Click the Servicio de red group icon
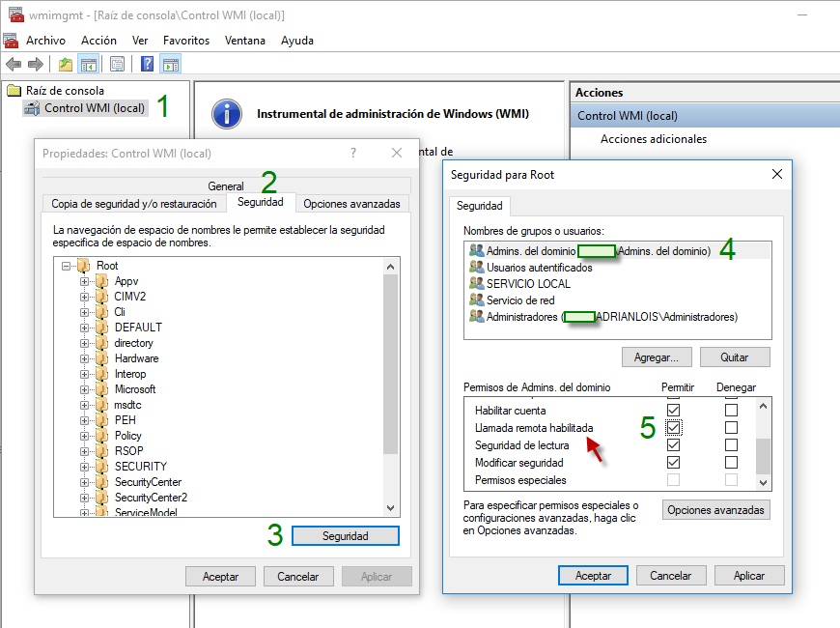 tap(476, 300)
